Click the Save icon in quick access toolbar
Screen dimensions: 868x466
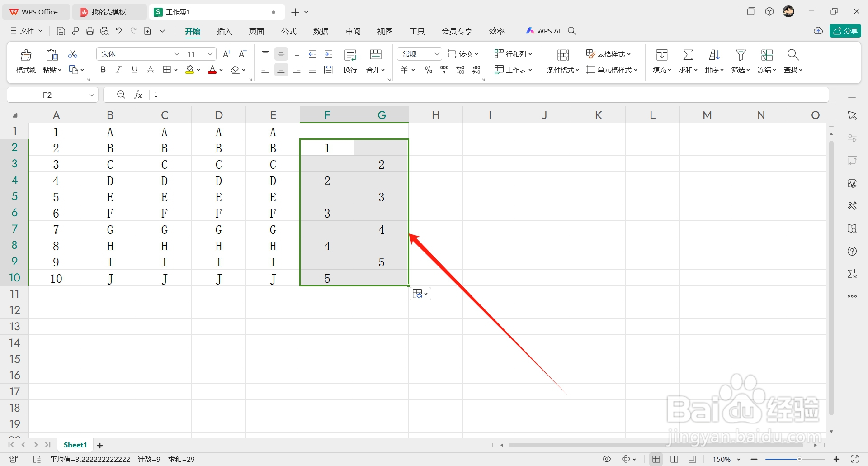point(61,31)
